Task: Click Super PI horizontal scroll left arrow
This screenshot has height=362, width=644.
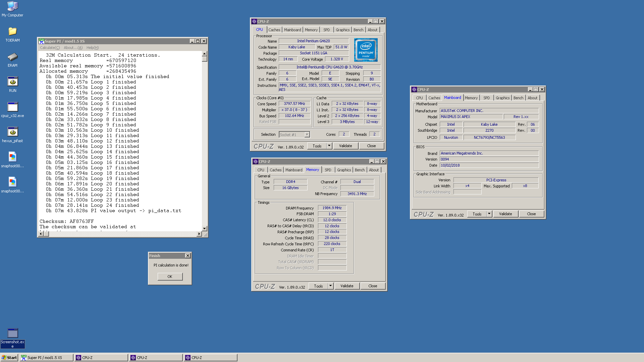Action: click(41, 234)
